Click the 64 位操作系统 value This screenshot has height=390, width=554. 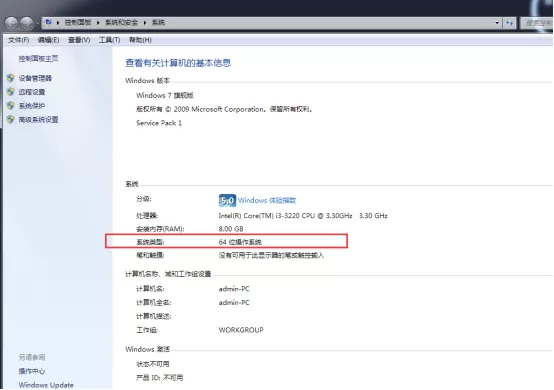point(240,242)
